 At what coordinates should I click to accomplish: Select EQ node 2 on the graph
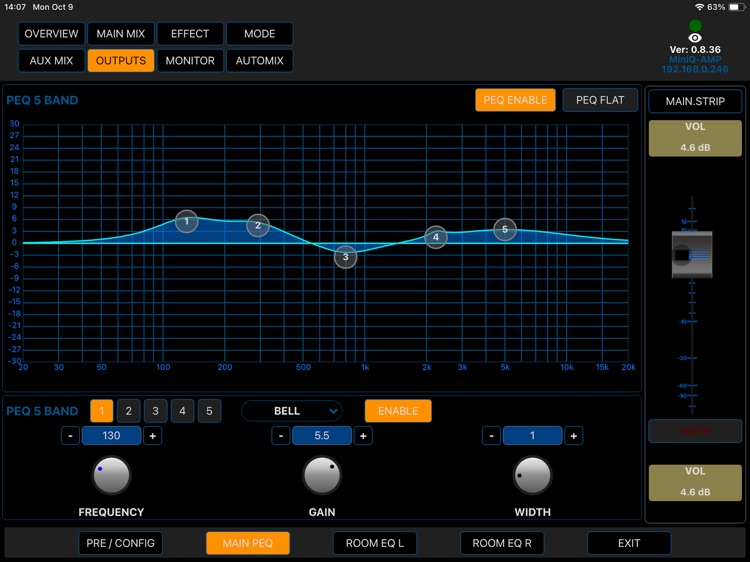[x=258, y=225]
